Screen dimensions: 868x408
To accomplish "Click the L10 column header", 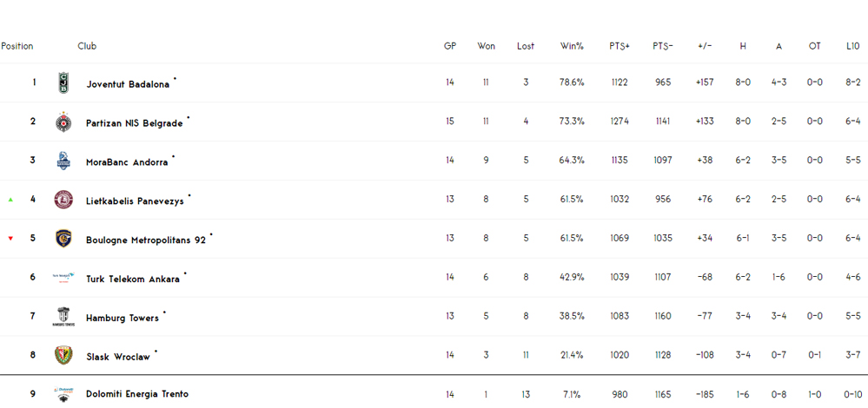I will 852,46.
